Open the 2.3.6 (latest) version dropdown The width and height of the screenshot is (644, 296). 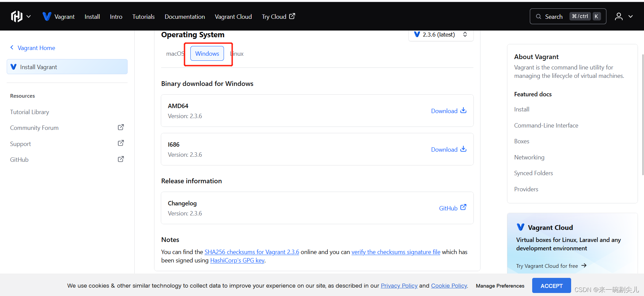[441, 35]
